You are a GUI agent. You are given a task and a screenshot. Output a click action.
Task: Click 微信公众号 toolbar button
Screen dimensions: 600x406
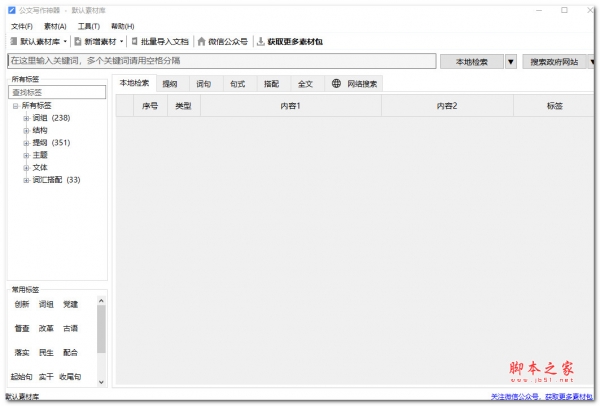[223, 41]
